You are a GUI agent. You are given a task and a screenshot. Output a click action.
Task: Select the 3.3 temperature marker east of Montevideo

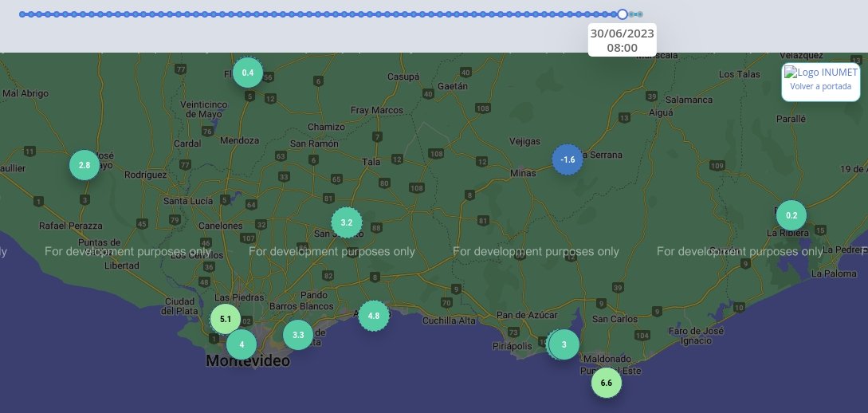(x=298, y=334)
